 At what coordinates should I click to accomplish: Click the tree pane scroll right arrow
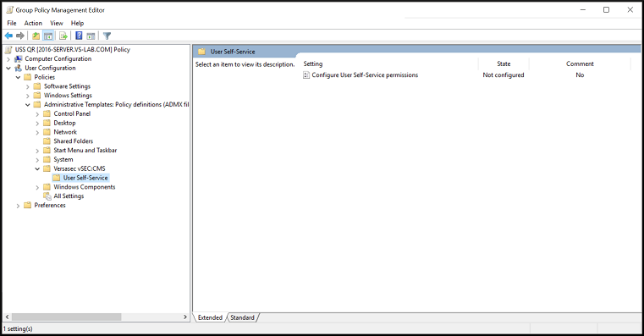[185, 317]
